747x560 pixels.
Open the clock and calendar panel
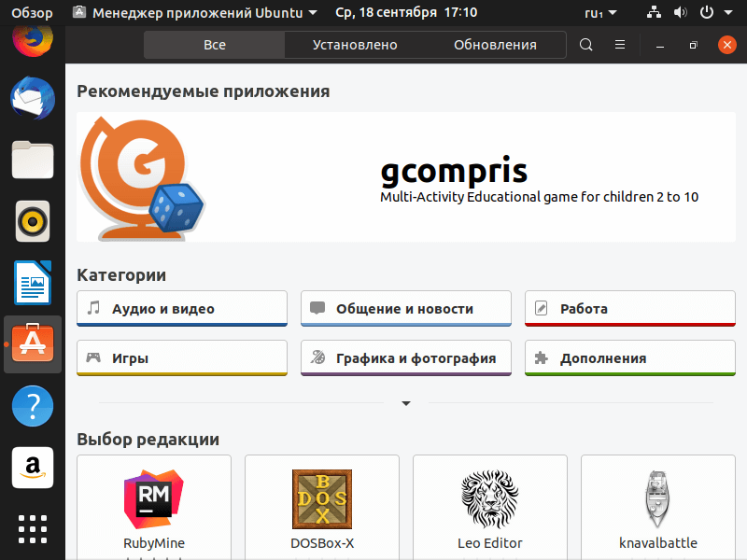406,12
